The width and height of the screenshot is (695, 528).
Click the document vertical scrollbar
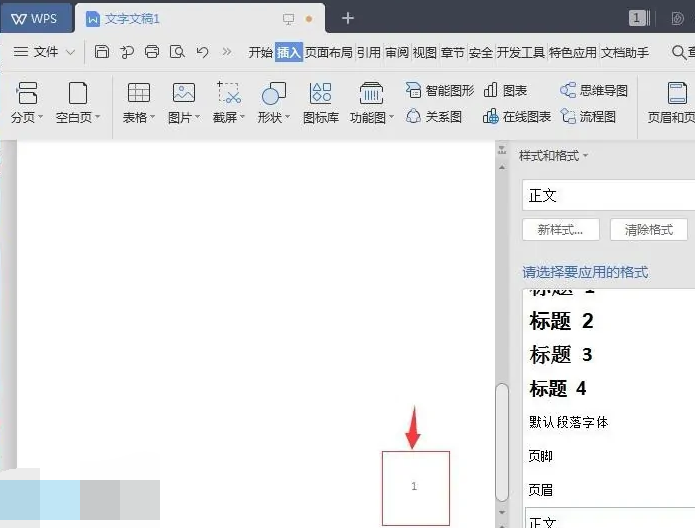coord(503,440)
